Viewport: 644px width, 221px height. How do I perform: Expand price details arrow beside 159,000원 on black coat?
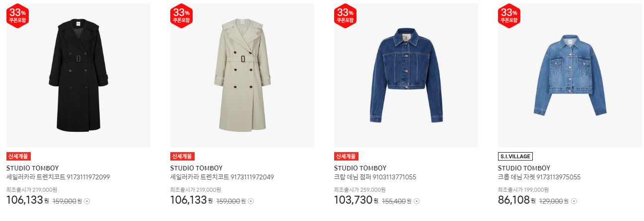coord(87,201)
